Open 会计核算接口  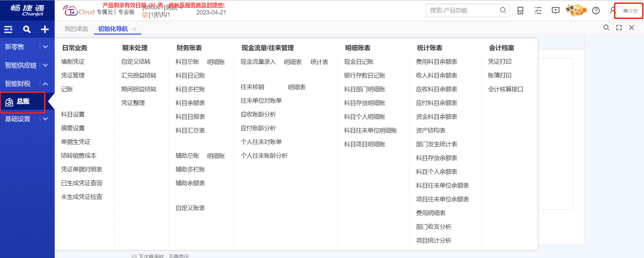[x=505, y=89]
